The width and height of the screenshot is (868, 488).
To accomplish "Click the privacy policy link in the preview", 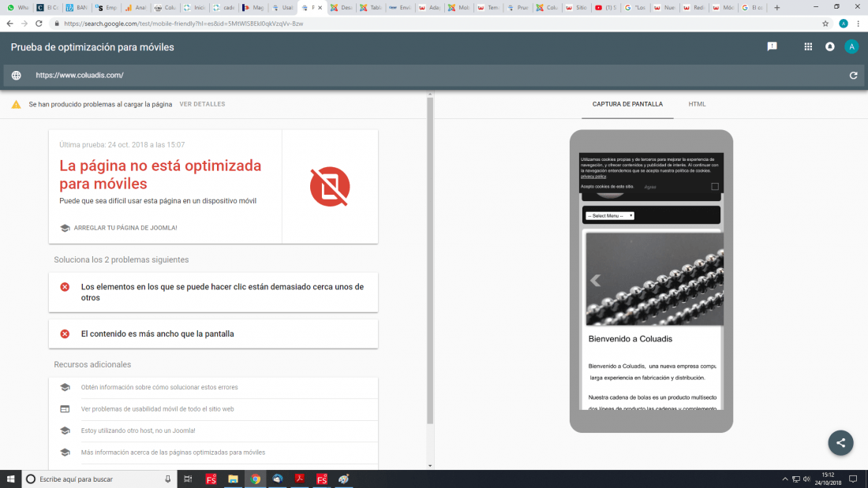I will pyautogui.click(x=593, y=177).
